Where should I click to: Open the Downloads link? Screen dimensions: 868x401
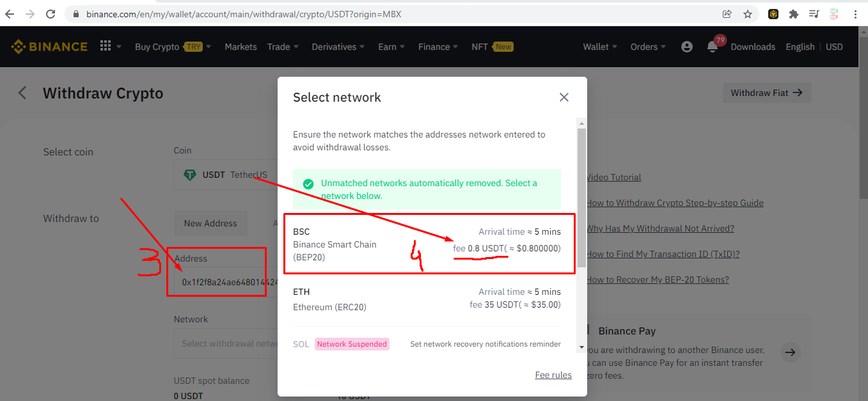click(x=753, y=47)
